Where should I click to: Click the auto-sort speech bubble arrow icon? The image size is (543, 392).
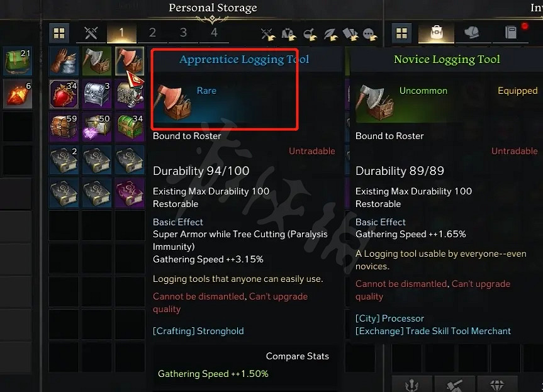369,34
